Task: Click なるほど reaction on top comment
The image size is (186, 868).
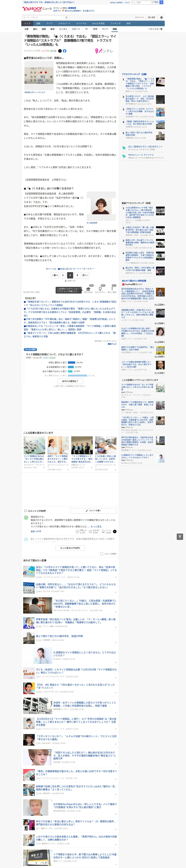Action: pyautogui.click(x=94, y=531)
